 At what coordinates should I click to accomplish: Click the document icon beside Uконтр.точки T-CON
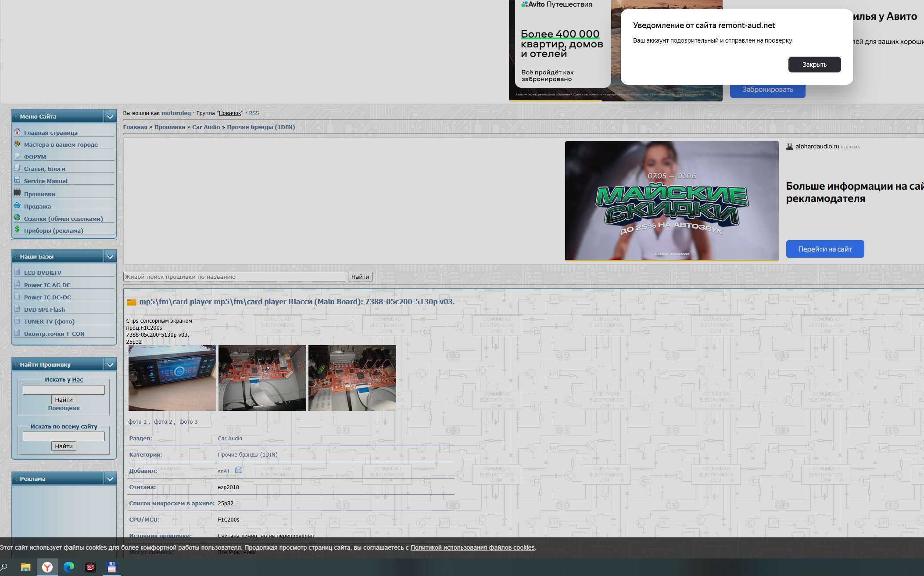tap(17, 333)
